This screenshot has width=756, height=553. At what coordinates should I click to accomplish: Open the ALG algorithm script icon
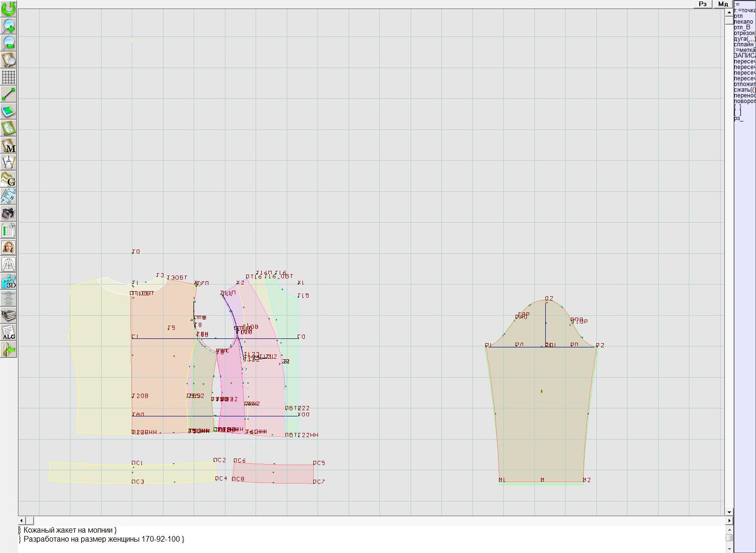[9, 332]
